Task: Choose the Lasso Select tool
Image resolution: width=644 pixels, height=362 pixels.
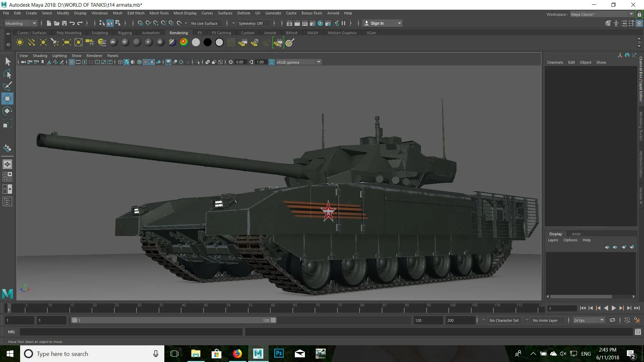Action: coord(7,74)
